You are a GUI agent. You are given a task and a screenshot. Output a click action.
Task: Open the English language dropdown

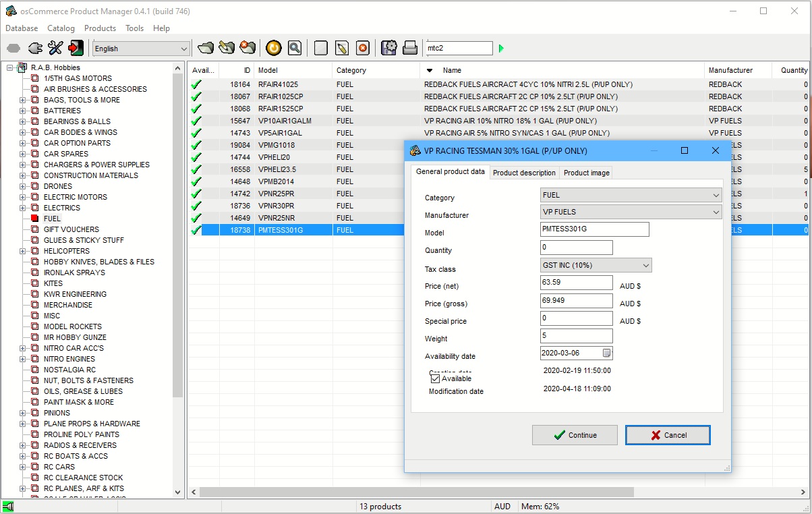pyautogui.click(x=141, y=49)
